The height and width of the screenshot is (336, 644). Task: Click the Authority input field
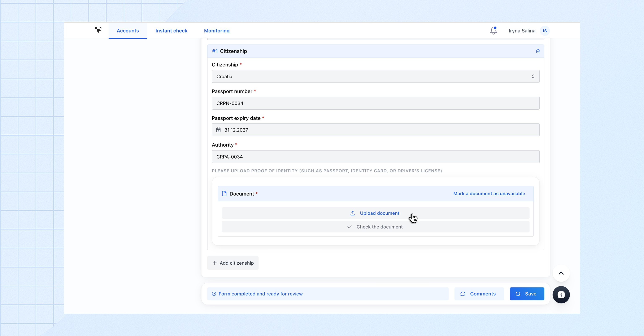click(375, 157)
